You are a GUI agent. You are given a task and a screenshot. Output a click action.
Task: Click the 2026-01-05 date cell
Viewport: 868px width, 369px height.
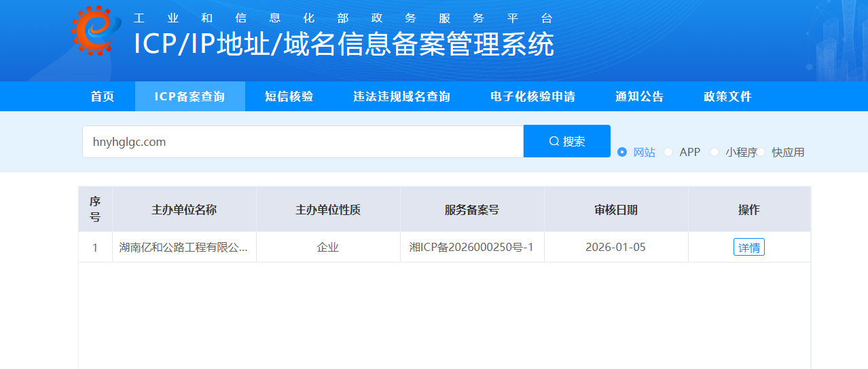pos(616,248)
